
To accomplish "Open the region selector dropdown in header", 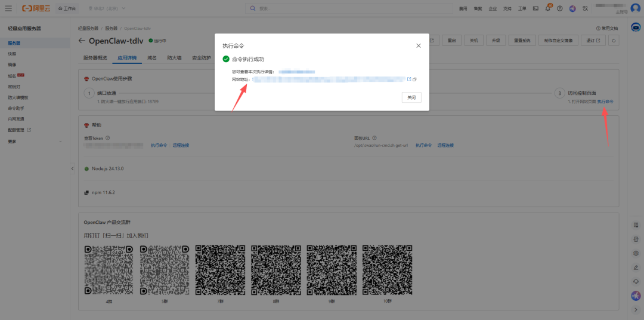I will pyautogui.click(x=110, y=8).
